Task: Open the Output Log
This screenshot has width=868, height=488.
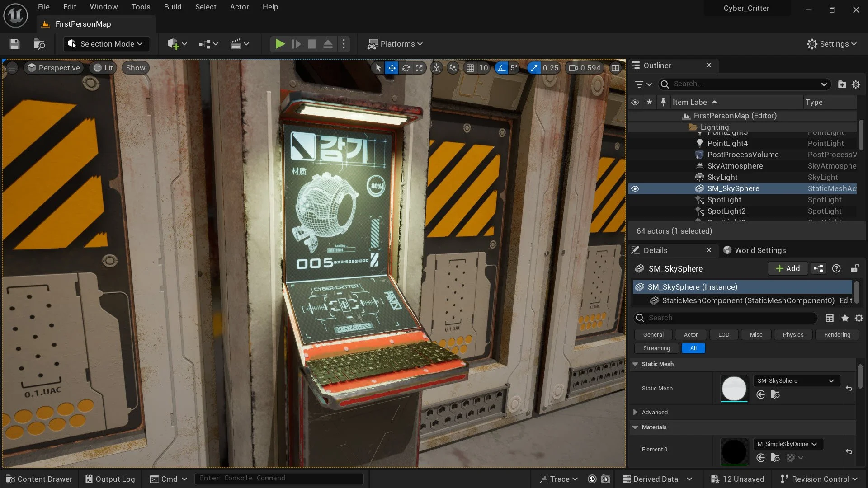Action: [x=110, y=479]
